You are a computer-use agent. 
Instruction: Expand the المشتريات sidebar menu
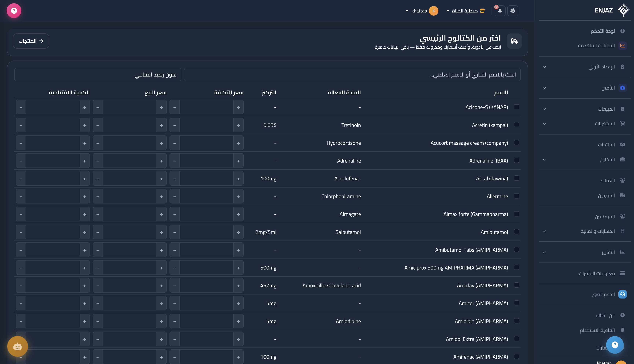pos(584,123)
